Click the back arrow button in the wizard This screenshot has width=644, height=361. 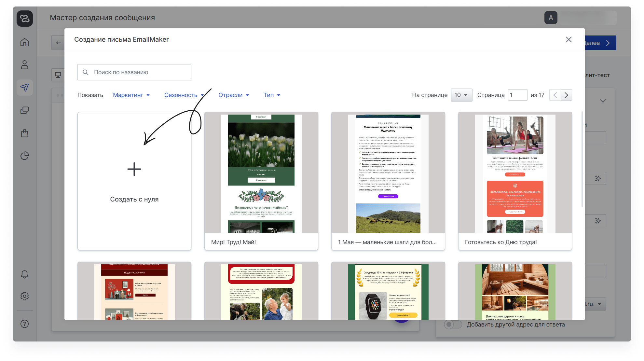(58, 43)
